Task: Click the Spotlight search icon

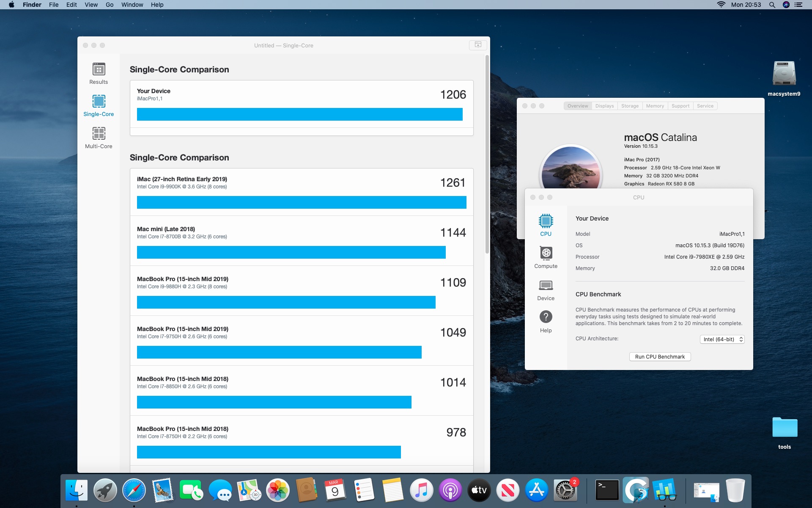Action: click(772, 5)
